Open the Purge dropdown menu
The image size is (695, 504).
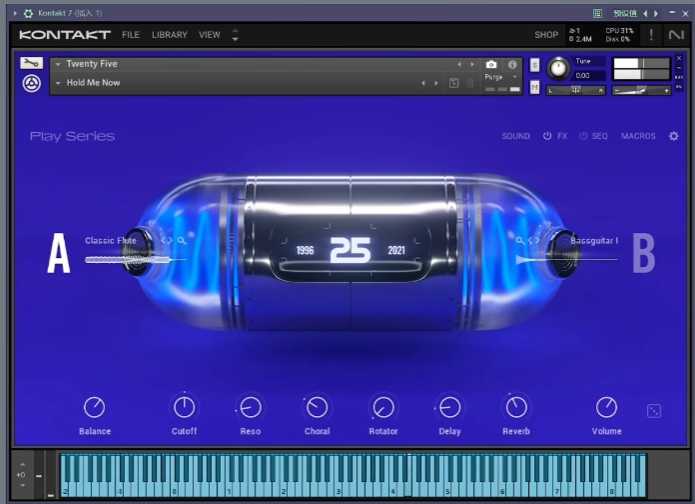[x=496, y=76]
